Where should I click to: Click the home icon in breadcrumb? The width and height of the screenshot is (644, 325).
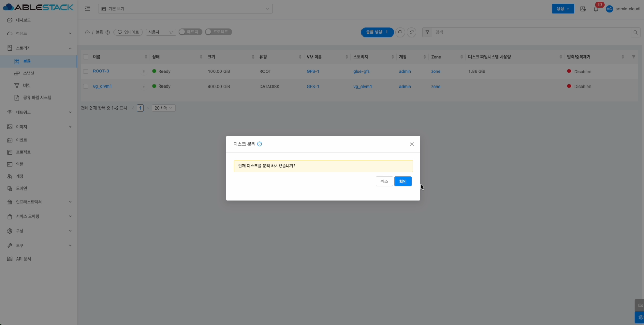(87, 32)
